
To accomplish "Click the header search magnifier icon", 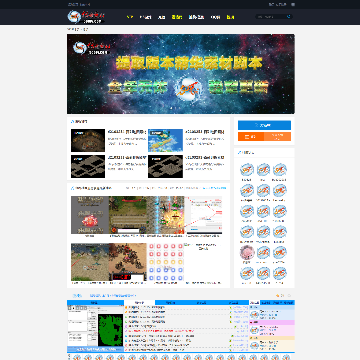I will click(x=289, y=16).
